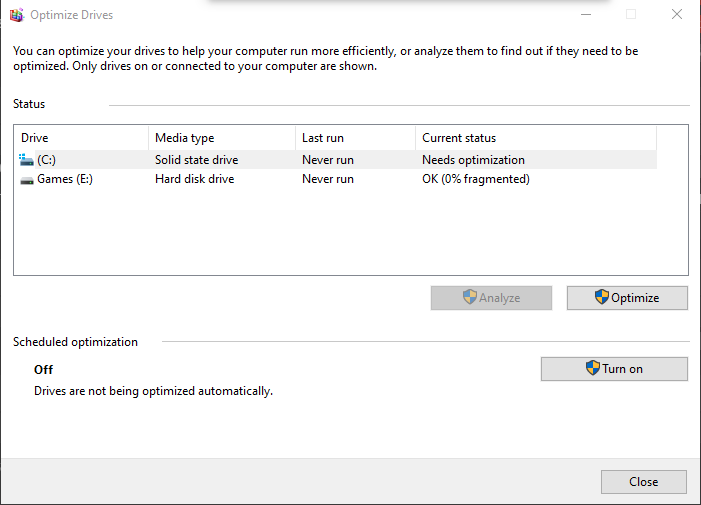Screen dimensions: 701x505
Task: Click the Hard disk drive cell
Action: tap(194, 179)
